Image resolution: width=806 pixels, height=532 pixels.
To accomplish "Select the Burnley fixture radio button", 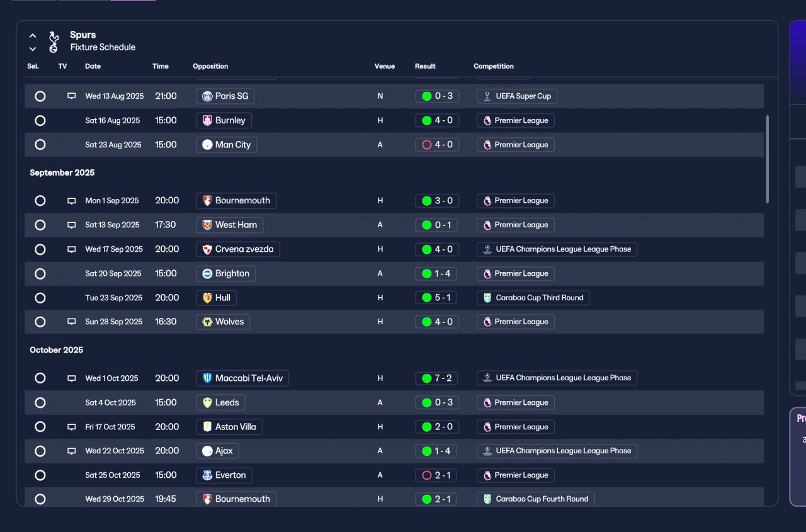I will pyautogui.click(x=40, y=120).
